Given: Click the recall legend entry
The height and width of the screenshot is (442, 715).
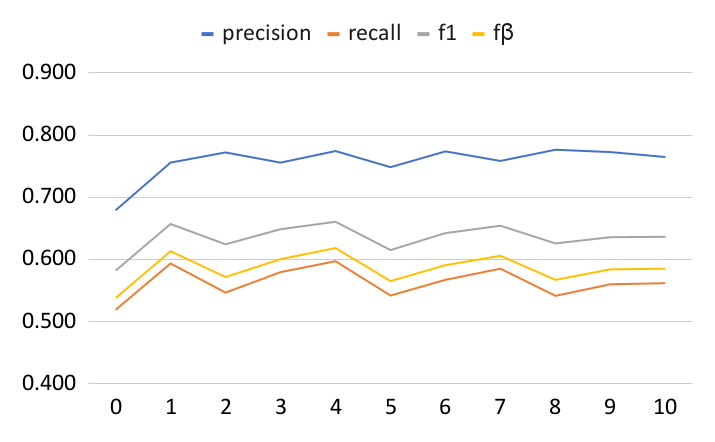Looking at the screenshot, I should (x=374, y=33).
